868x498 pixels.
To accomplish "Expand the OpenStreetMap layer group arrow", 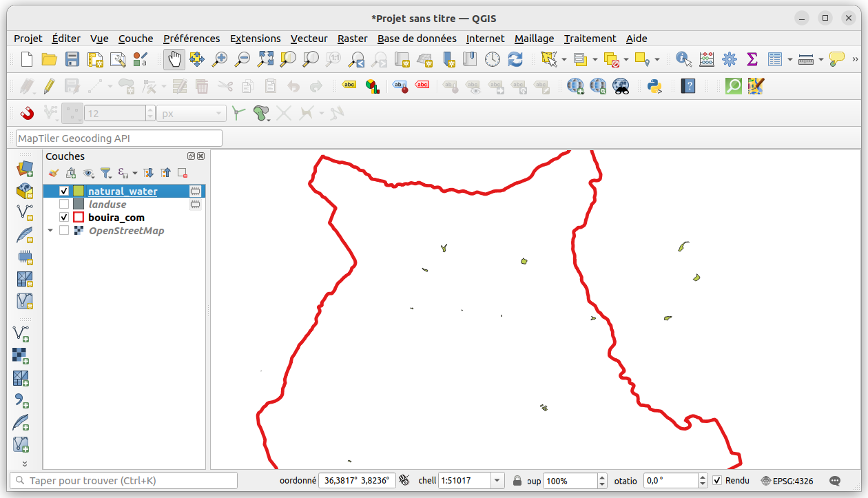I will tap(50, 231).
